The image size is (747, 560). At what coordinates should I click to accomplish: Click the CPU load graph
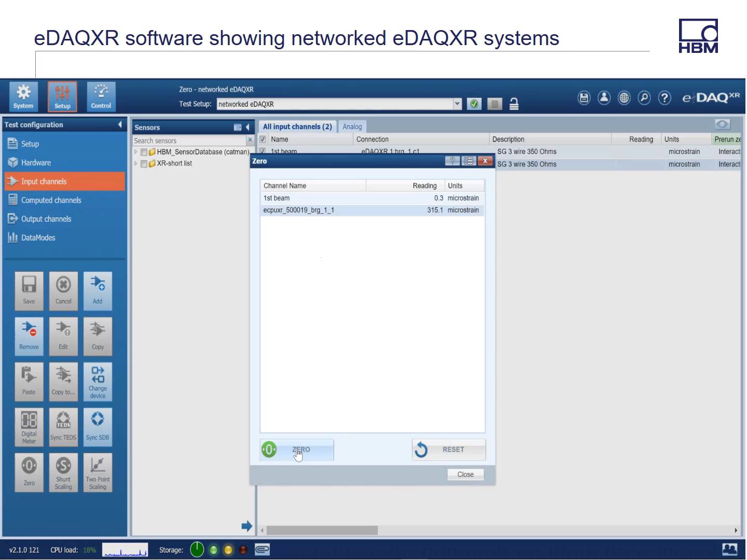125,550
